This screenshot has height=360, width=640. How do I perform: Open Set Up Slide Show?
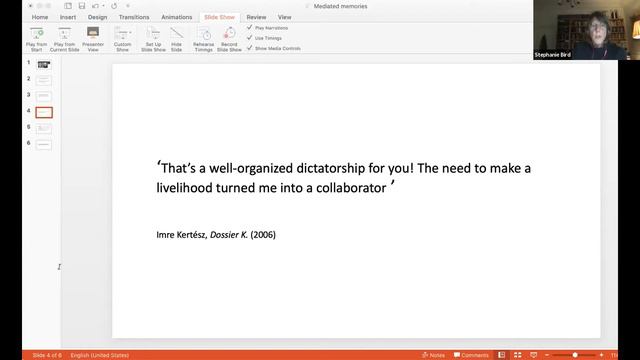pos(153,39)
